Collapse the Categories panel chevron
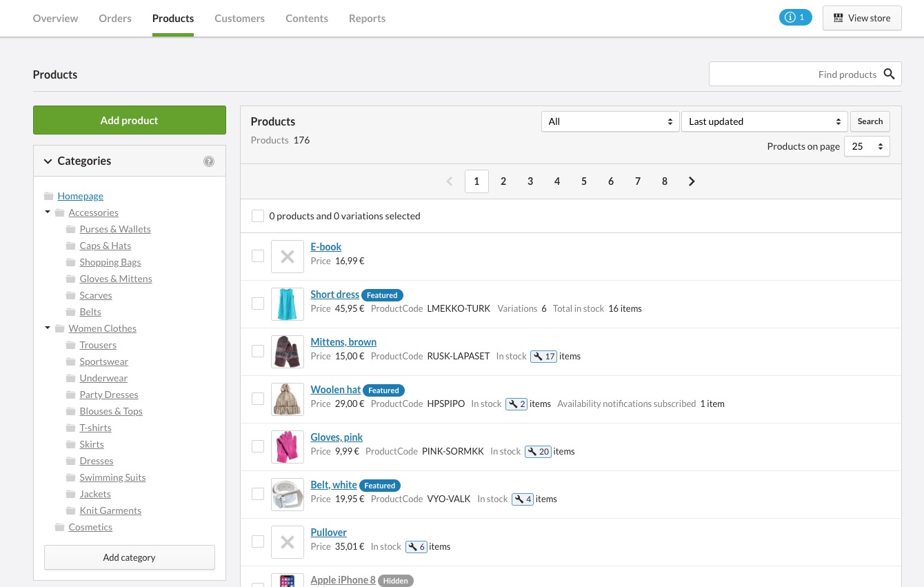 pos(48,161)
